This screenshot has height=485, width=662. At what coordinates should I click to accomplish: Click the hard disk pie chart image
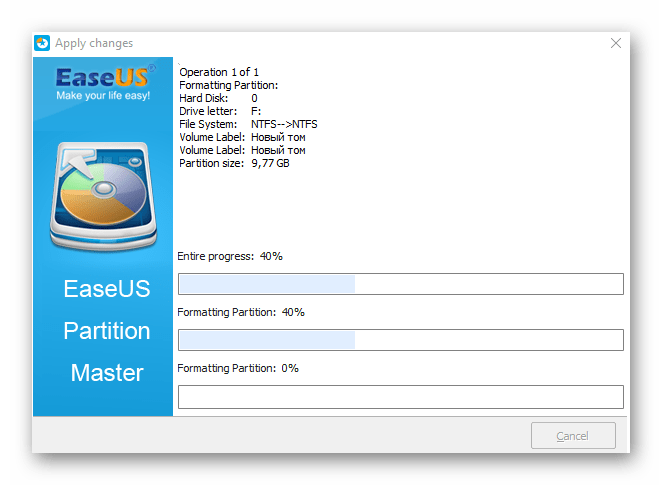pyautogui.click(x=104, y=195)
